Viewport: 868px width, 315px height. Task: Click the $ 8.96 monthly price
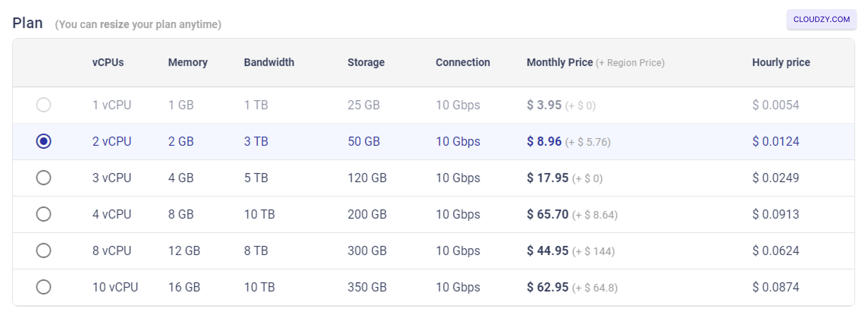[x=544, y=141]
